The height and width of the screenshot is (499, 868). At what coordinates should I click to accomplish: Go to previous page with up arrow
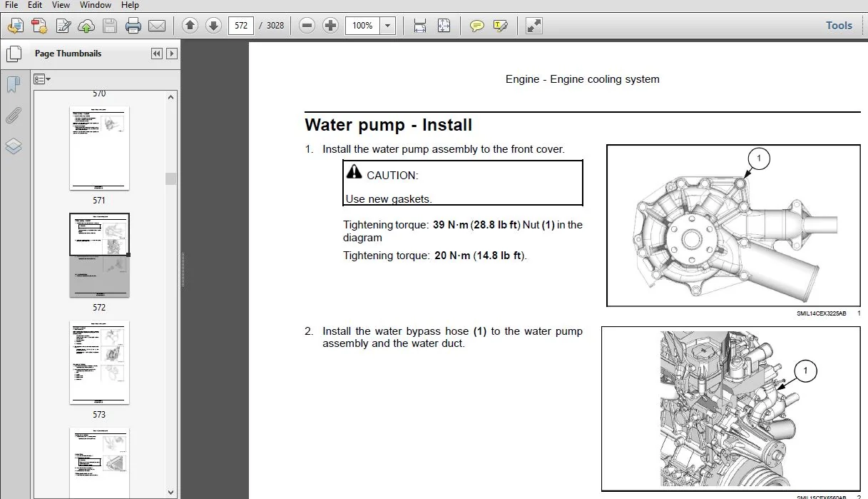click(x=190, y=26)
